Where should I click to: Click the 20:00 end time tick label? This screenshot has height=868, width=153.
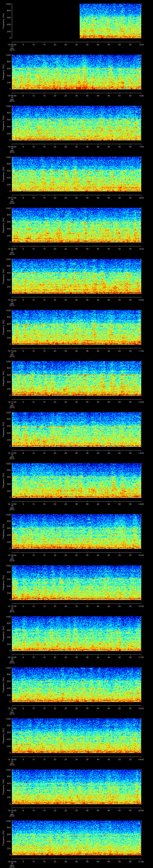[141, 810]
